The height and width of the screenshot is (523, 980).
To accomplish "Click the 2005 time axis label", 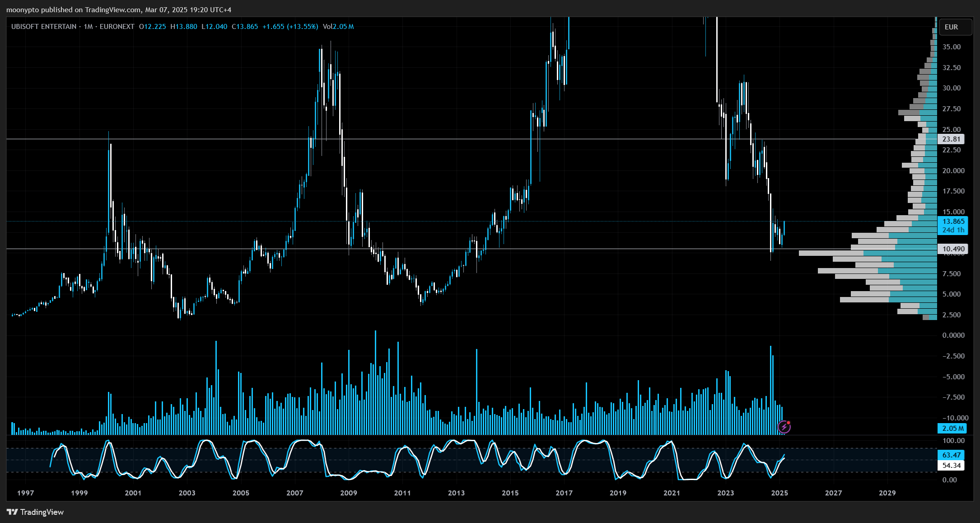I will [x=241, y=493].
